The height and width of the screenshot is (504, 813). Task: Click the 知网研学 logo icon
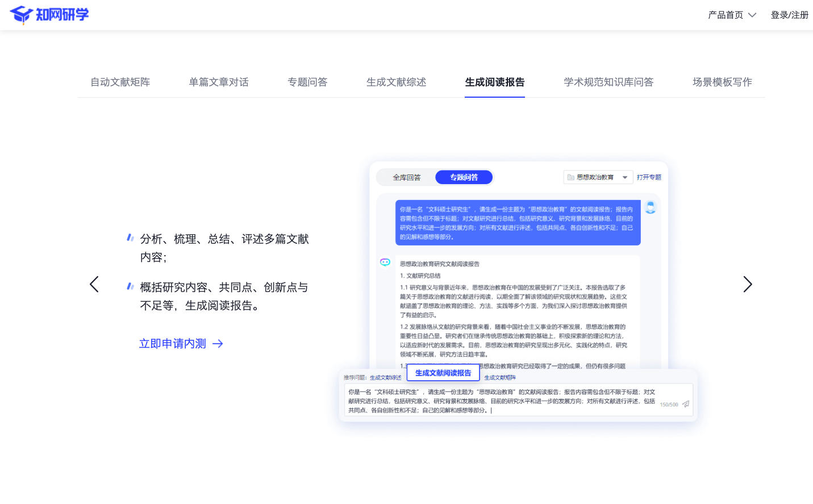coord(21,14)
